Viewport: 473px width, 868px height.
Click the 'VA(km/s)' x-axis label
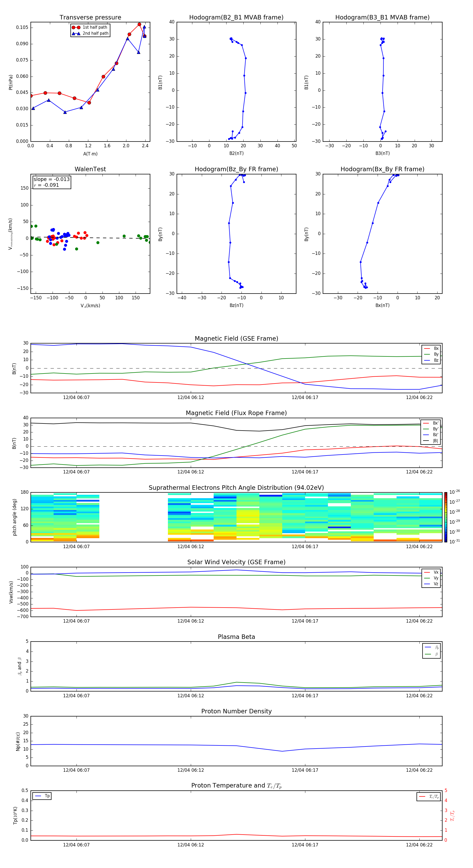click(x=90, y=306)
